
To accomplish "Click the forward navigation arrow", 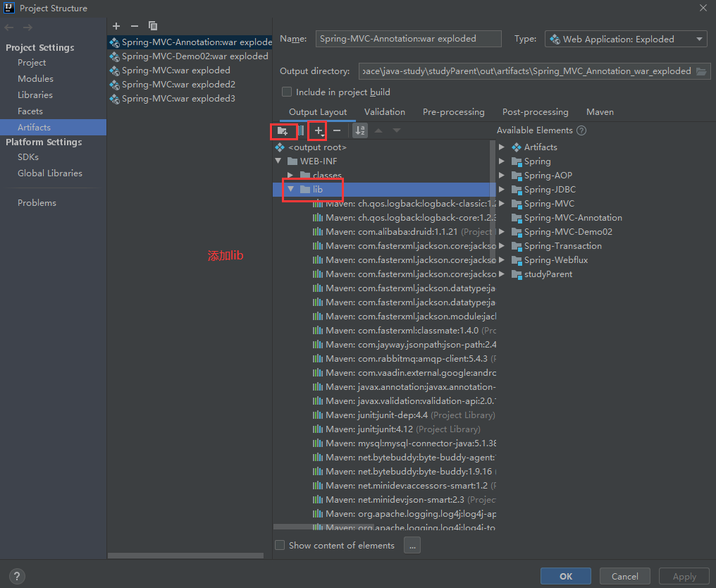I will point(28,28).
